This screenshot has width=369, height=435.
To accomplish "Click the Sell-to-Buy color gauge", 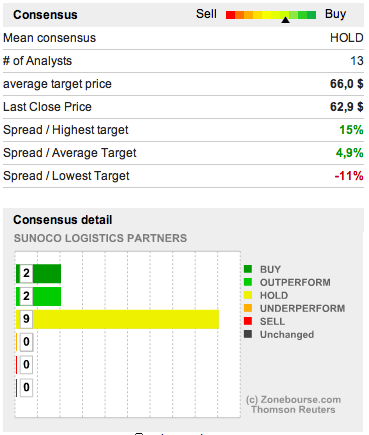I will [x=271, y=15].
